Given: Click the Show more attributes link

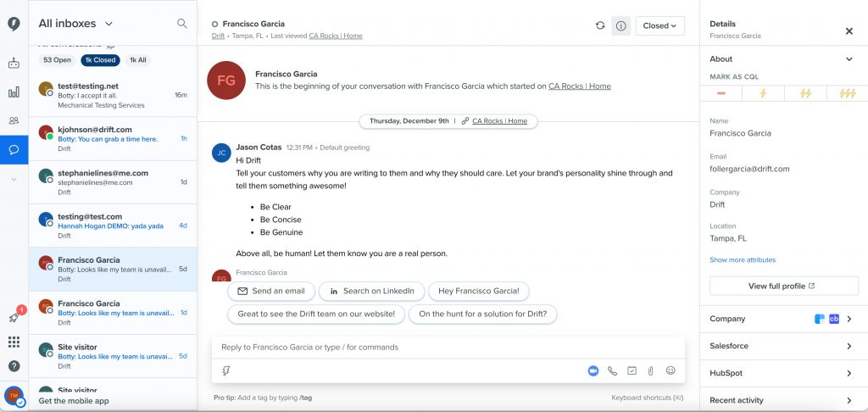Looking at the screenshot, I should [x=743, y=260].
